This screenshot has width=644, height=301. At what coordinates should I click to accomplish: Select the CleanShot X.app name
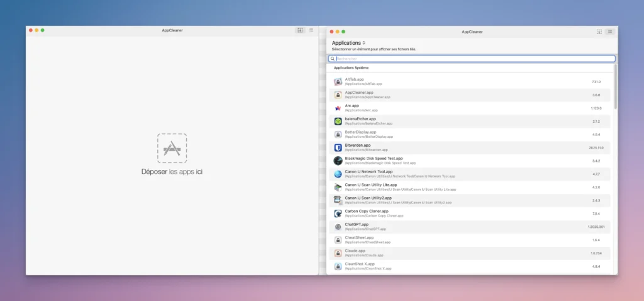click(x=360, y=264)
